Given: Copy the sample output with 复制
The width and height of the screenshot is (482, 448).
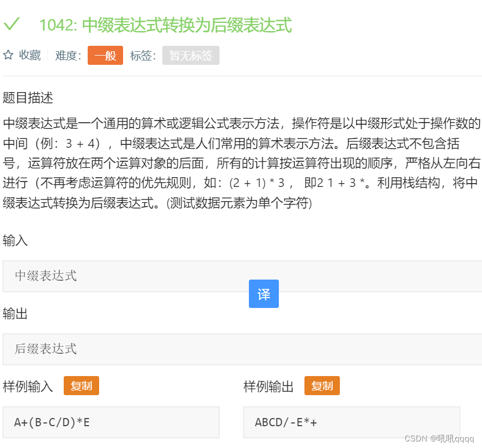Looking at the screenshot, I should [x=322, y=385].
